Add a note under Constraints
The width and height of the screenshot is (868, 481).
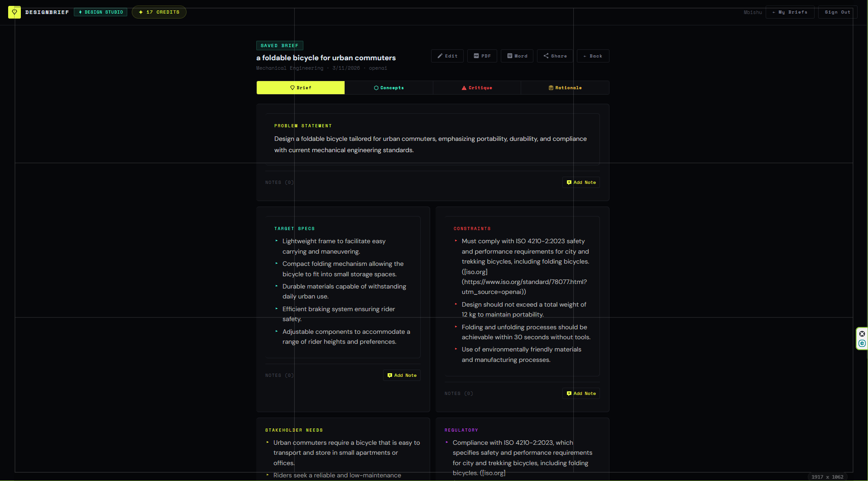click(581, 393)
